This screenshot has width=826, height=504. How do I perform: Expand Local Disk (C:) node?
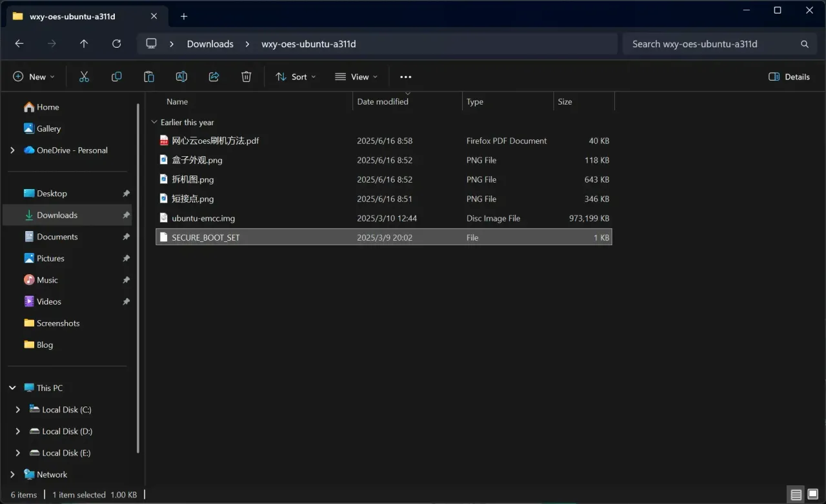(x=17, y=410)
